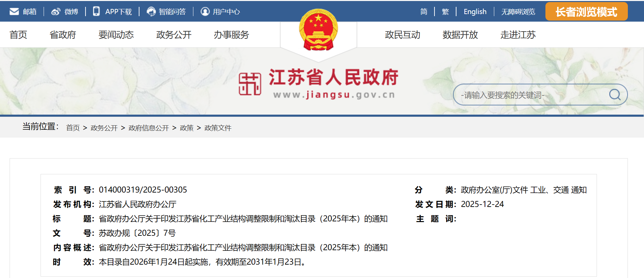Click the English language link
Screen dimensions: 644x278
tap(475, 12)
